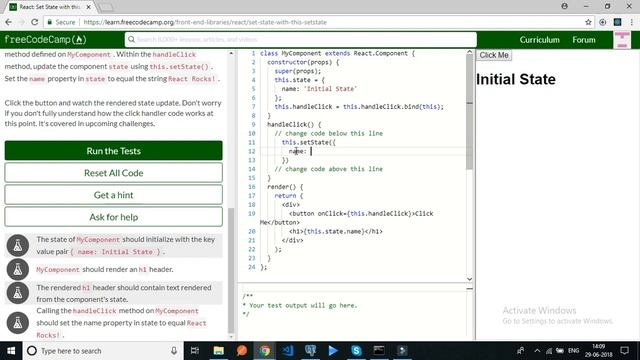Open the blue play-arrow app in the taskbar
This screenshot has height=360, width=640.
coord(333,351)
